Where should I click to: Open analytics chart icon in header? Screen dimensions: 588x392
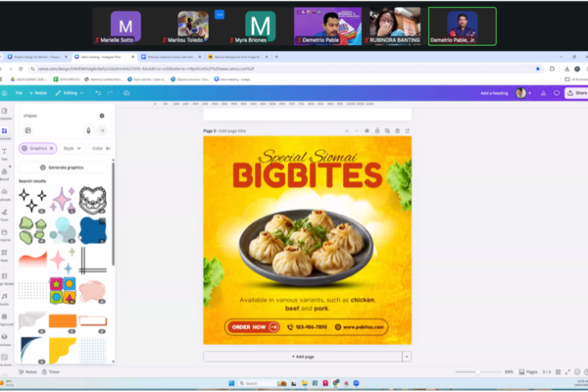pos(545,92)
